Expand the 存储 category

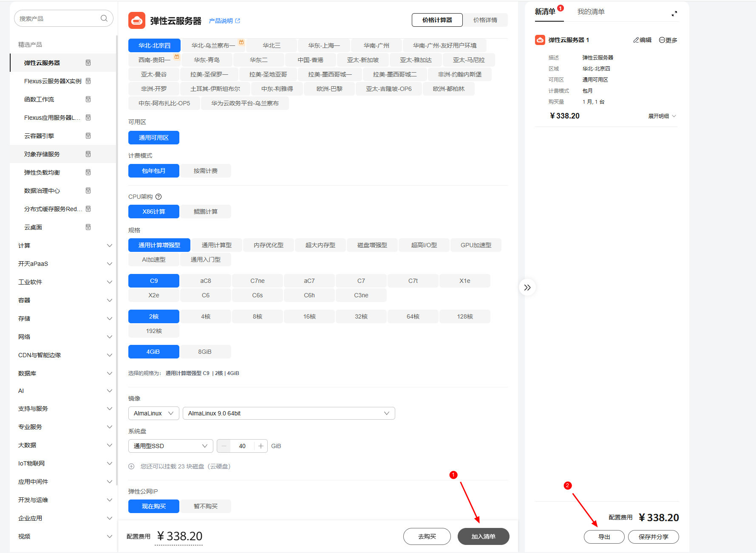click(109, 319)
